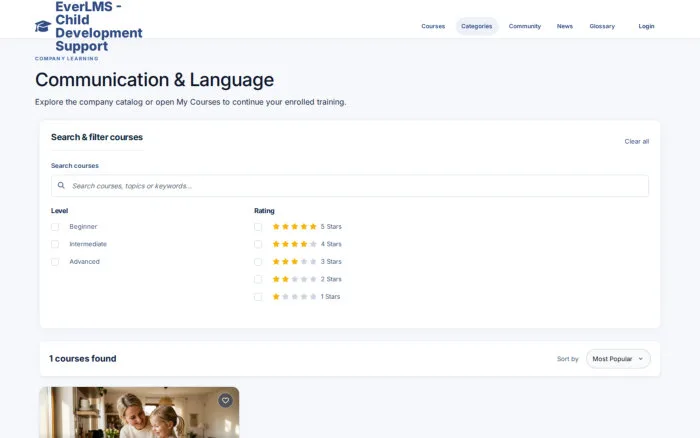Click the graduation cap logo icon
The width and height of the screenshot is (700, 438).
(x=43, y=26)
